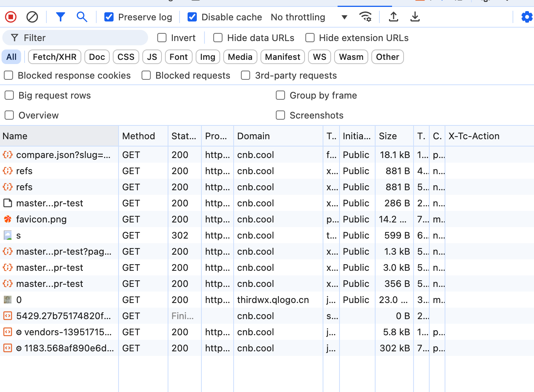Clear the network log

click(x=32, y=17)
